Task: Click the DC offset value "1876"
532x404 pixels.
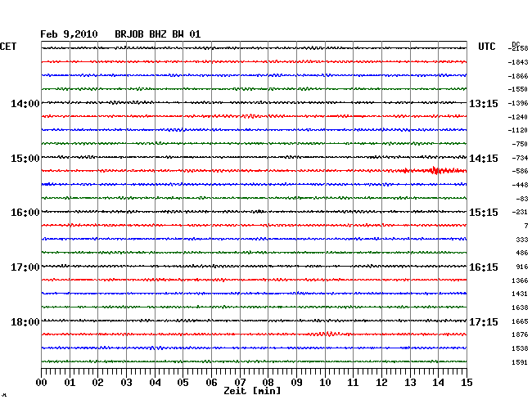Action: (520, 334)
